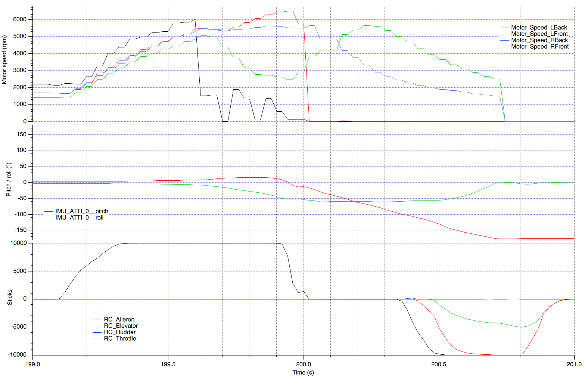
Task: Click the vertical dashed time marker line
Action: (x=201, y=182)
